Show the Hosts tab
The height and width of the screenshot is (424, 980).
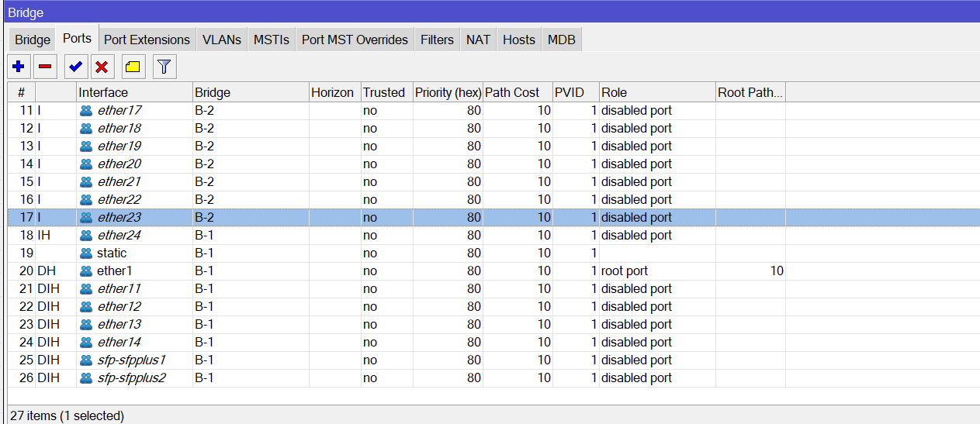(x=519, y=40)
